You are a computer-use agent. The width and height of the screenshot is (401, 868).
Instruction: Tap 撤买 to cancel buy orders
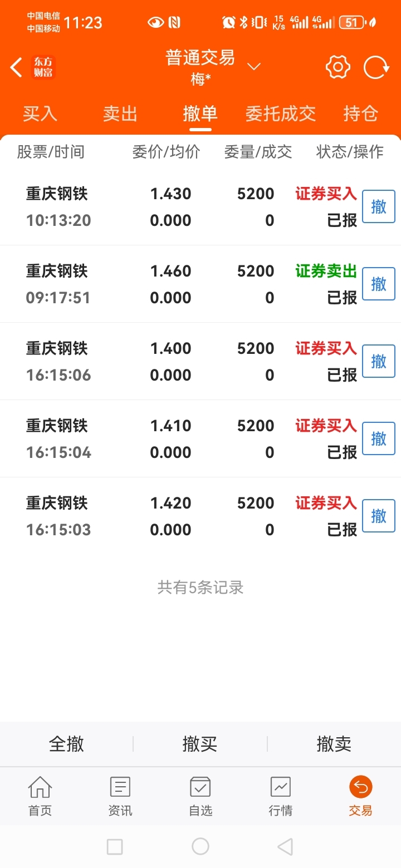pyautogui.click(x=200, y=744)
